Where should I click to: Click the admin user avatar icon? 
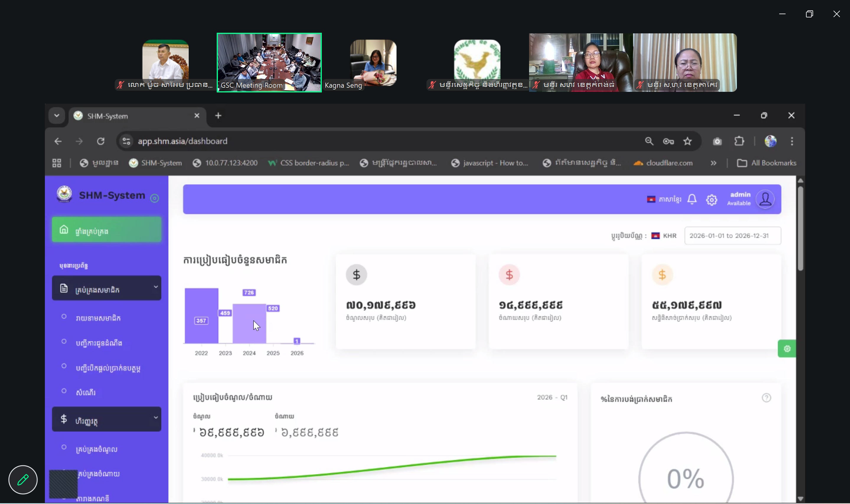pyautogui.click(x=765, y=199)
